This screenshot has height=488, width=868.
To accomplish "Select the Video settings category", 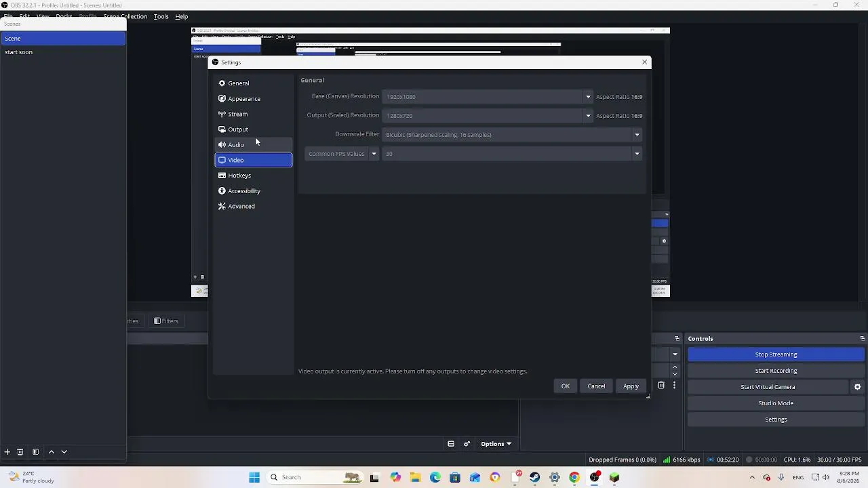I will tap(253, 160).
